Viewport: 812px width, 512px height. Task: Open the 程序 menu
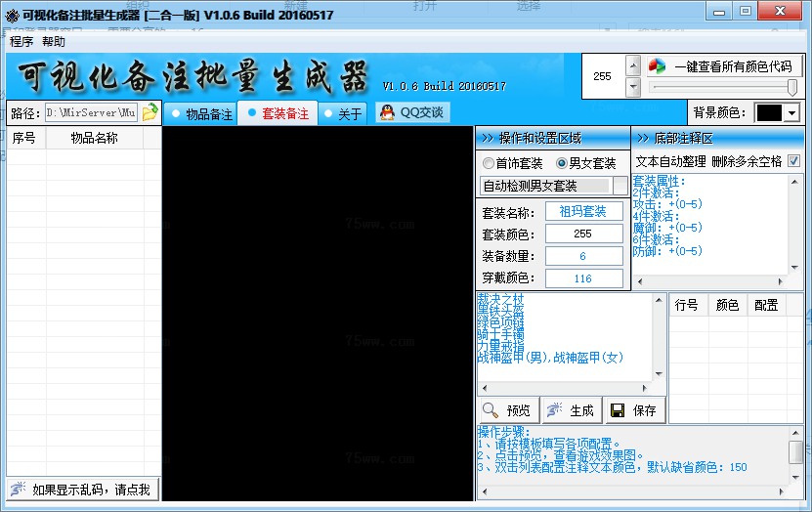(21, 42)
